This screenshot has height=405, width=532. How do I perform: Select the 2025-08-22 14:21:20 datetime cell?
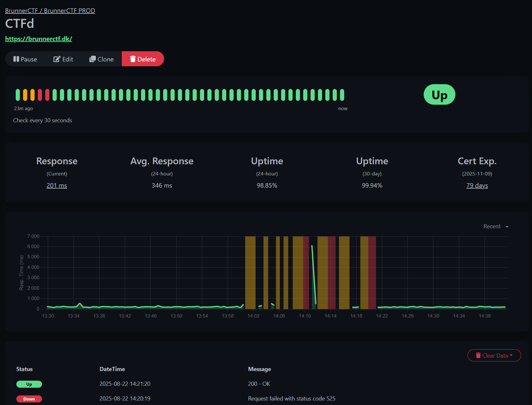pyautogui.click(x=125, y=384)
